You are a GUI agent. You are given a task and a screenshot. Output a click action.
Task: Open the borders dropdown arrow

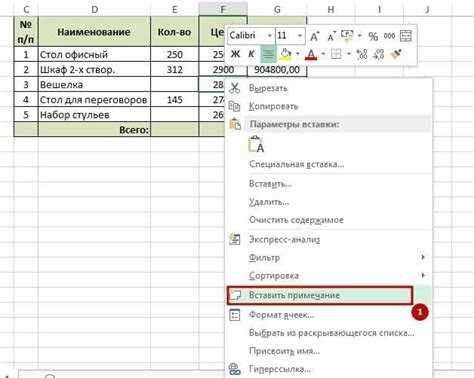pyautogui.click(x=349, y=54)
